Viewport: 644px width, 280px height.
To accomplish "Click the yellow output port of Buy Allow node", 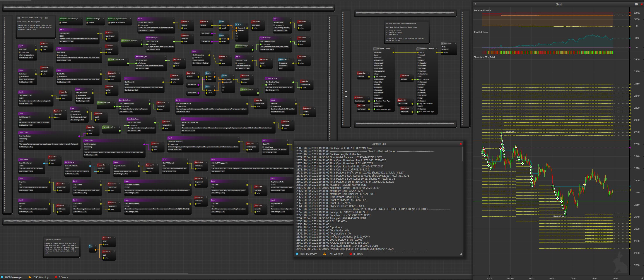I will tap(36, 50).
